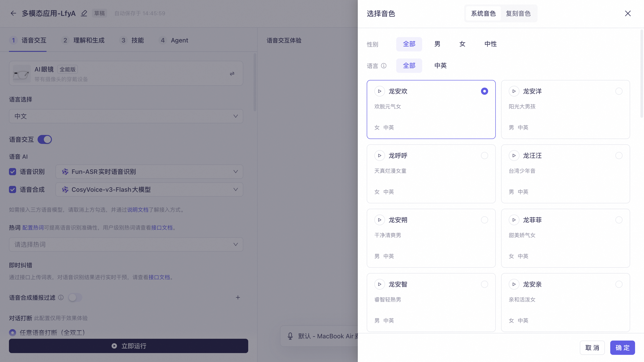Click the left config panel scrollbar
Screen dimensions: 644x362
pos(255,82)
